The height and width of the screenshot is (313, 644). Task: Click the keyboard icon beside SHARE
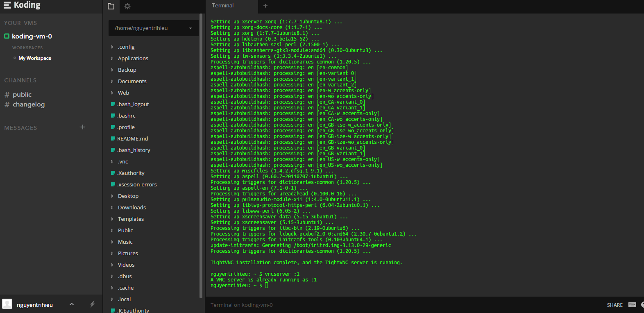point(632,305)
